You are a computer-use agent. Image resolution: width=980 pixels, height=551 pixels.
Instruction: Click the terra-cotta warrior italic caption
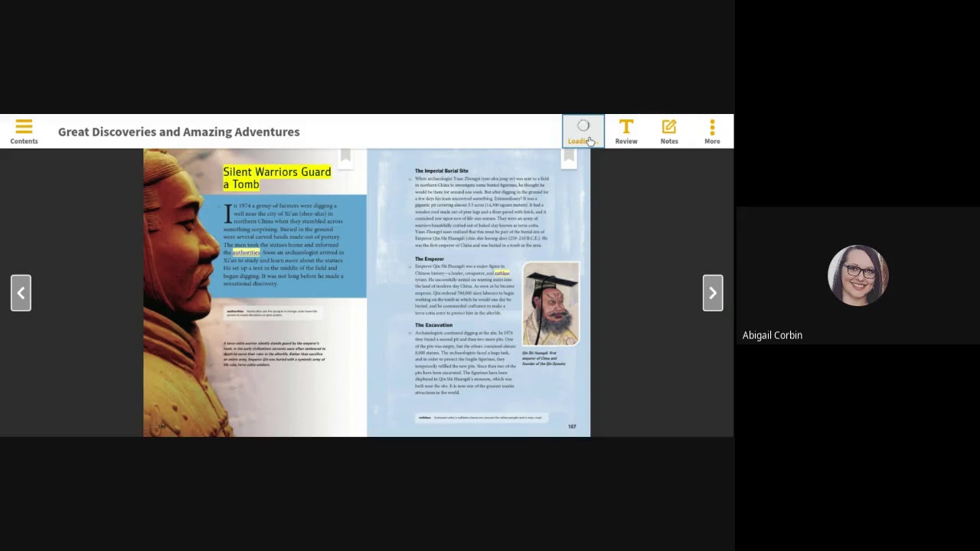tap(274, 354)
